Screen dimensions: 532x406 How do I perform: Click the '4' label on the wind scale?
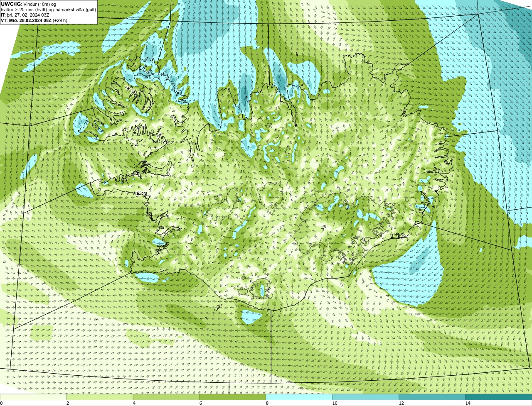[134, 403]
